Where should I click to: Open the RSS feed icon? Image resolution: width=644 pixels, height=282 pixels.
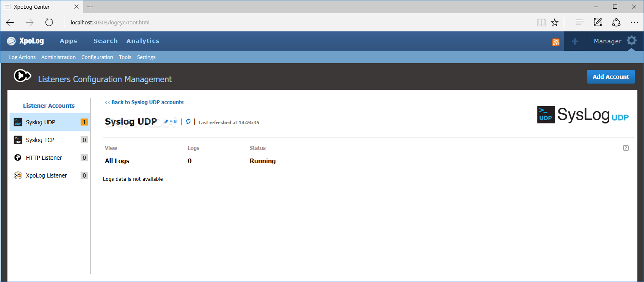556,42
